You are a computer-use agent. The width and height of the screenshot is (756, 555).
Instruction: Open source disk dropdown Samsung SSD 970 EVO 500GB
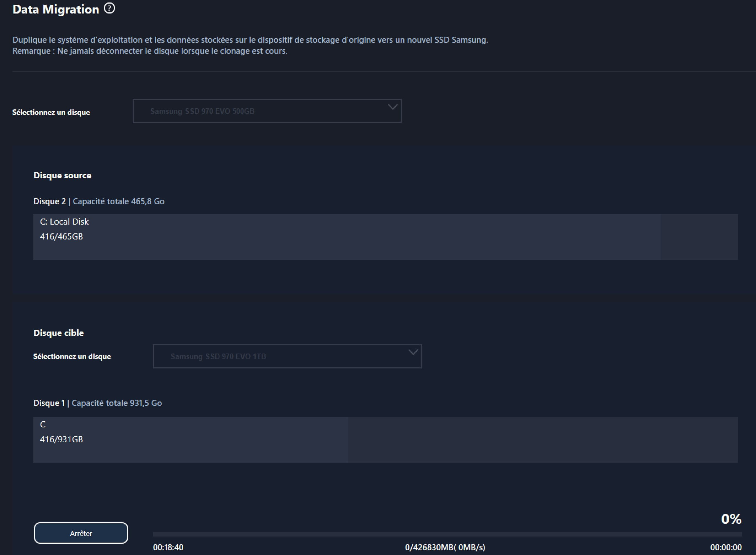pos(267,111)
